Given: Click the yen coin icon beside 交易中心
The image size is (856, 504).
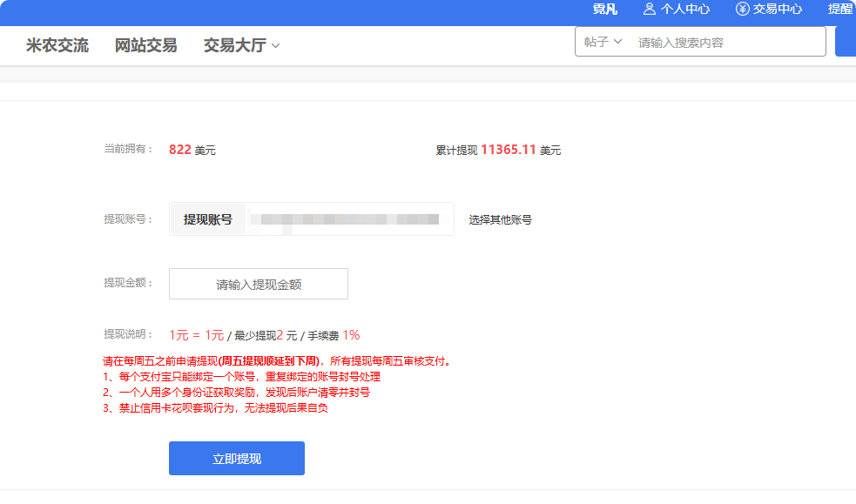Looking at the screenshot, I should (742, 10).
